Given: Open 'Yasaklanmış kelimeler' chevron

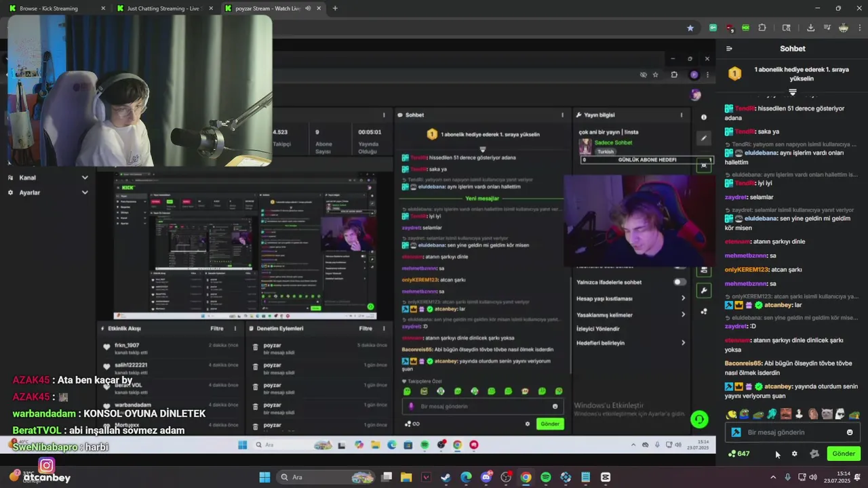Looking at the screenshot, I should [683, 314].
